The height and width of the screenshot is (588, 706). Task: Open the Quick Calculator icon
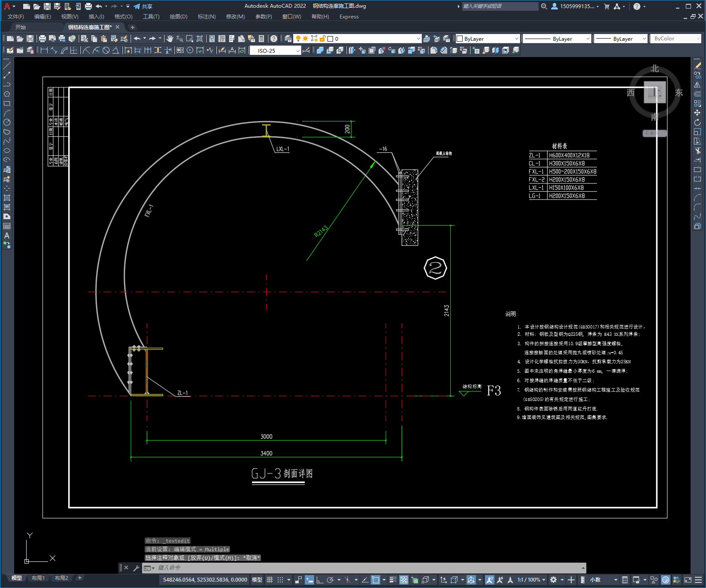pyautogui.click(x=261, y=39)
